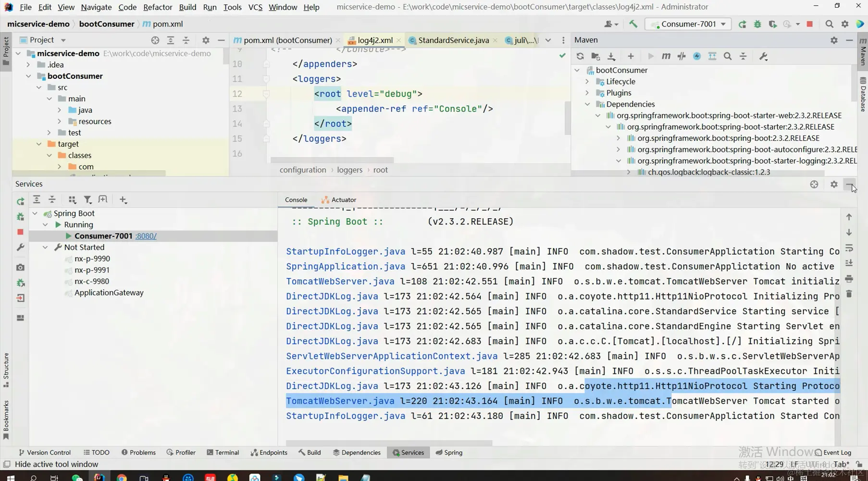The width and height of the screenshot is (868, 481).
Task: Print console output icon
Action: pos(849,279)
